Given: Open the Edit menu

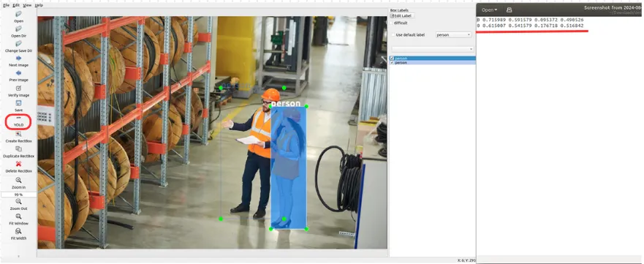Looking at the screenshot, I should click(16, 5).
